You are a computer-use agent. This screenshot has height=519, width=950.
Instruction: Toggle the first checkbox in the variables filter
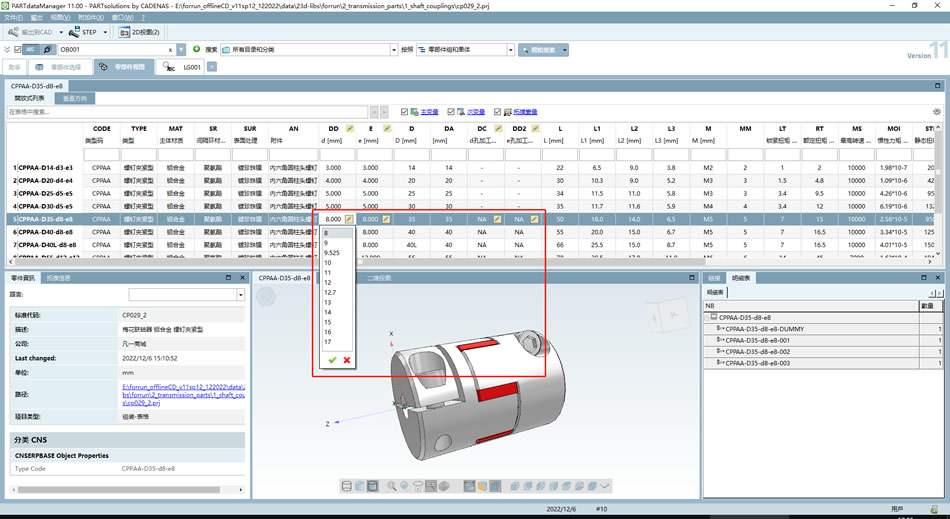point(405,112)
